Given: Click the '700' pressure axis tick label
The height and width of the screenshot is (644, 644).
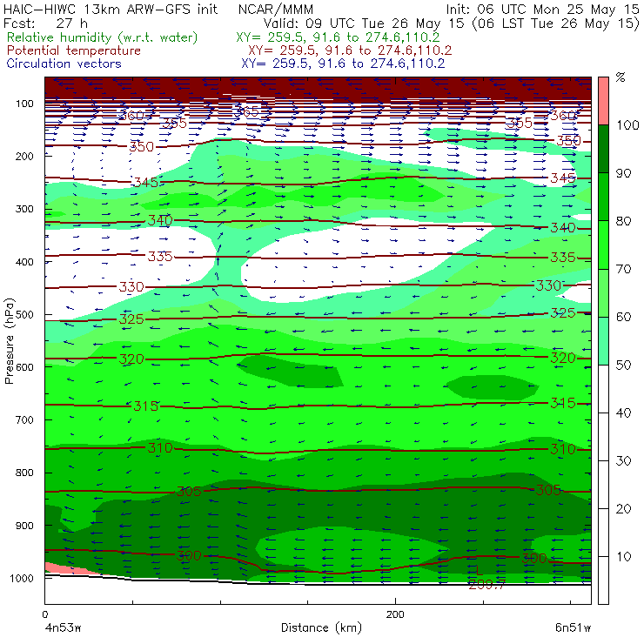Looking at the screenshot, I should click(x=24, y=420).
